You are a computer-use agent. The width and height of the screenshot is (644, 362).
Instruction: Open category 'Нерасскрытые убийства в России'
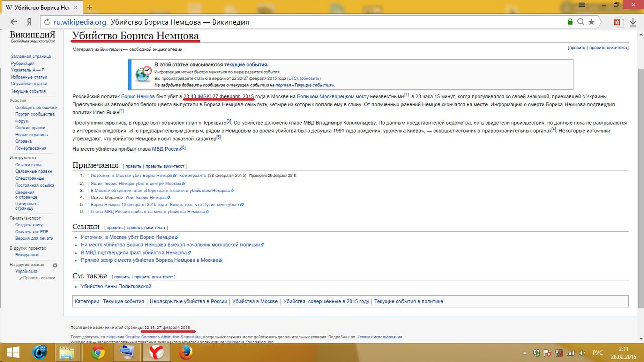pyautogui.click(x=188, y=302)
